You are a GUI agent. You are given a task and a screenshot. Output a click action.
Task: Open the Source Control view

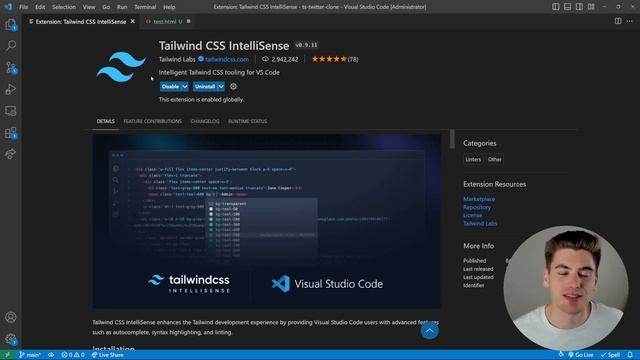coord(11,67)
